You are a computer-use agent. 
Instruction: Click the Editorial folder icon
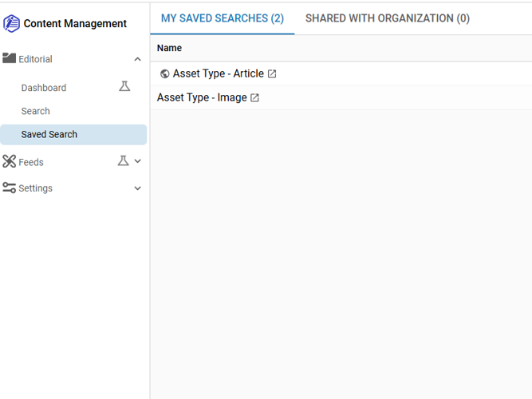click(10, 59)
